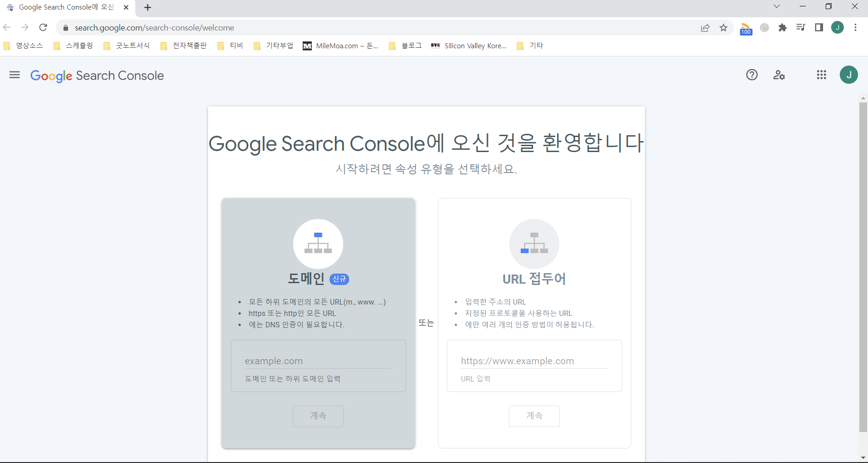Open the Help question mark icon
The width and height of the screenshot is (868, 463).
[x=752, y=75]
